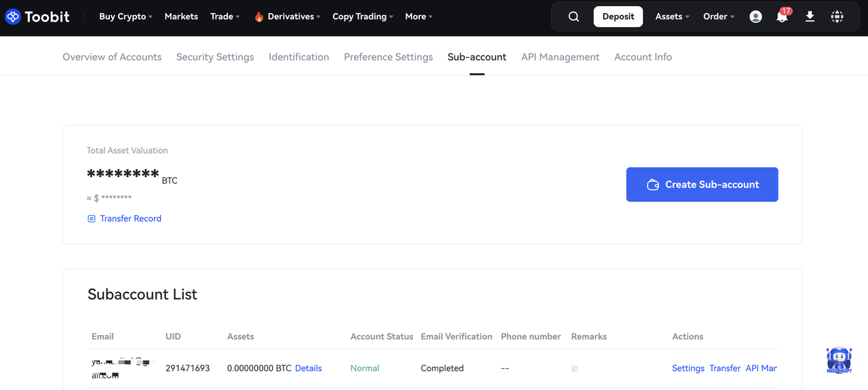Open the user profile avatar icon
This screenshot has height=390, width=868.
pyautogui.click(x=755, y=17)
